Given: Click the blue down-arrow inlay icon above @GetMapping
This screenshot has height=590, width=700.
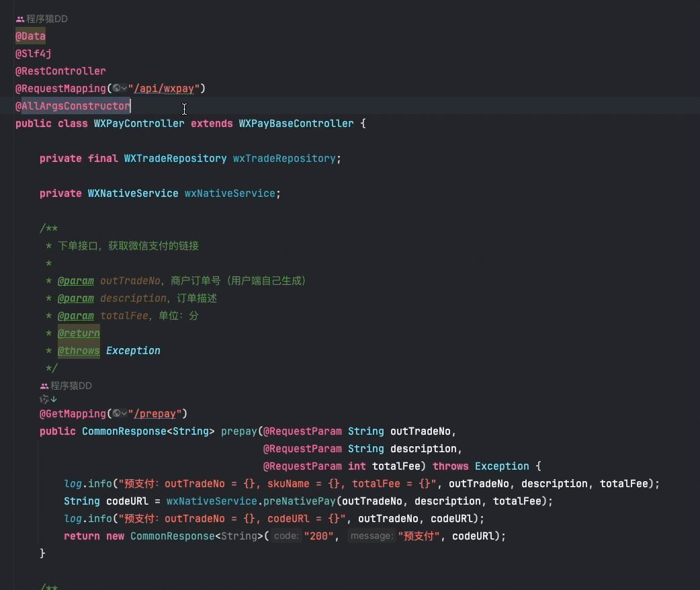Looking at the screenshot, I should [x=54, y=399].
